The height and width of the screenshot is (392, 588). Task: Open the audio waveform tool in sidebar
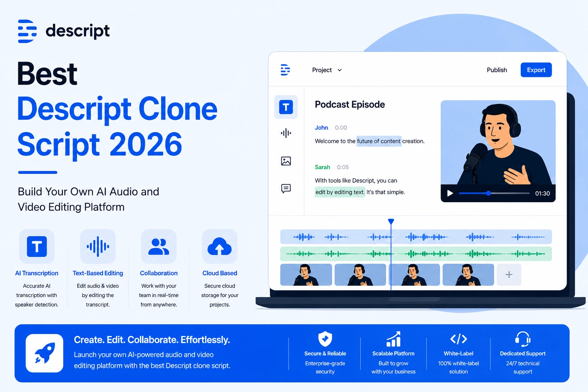[x=286, y=133]
